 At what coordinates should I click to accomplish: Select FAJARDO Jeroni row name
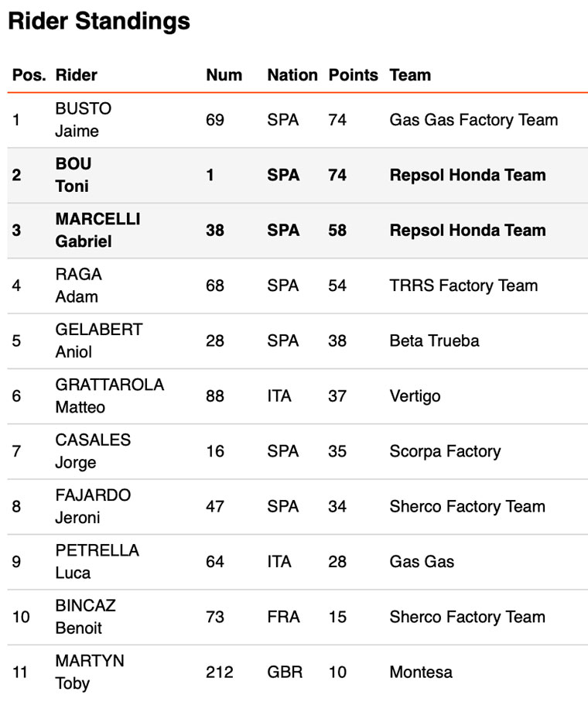pyautogui.click(x=93, y=506)
